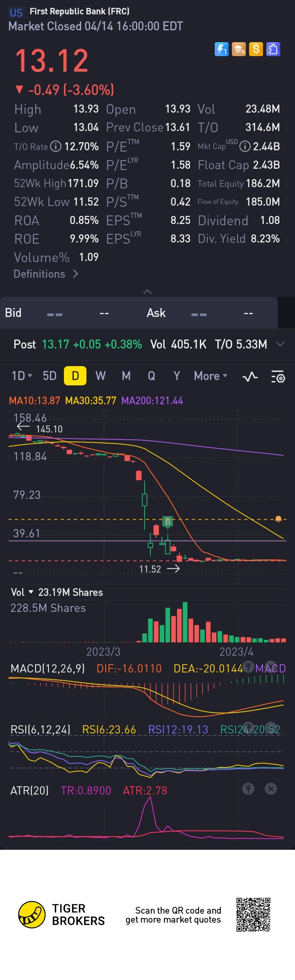The height and width of the screenshot is (980, 295).
Task: Open chart settings icon
Action: tap(278, 376)
